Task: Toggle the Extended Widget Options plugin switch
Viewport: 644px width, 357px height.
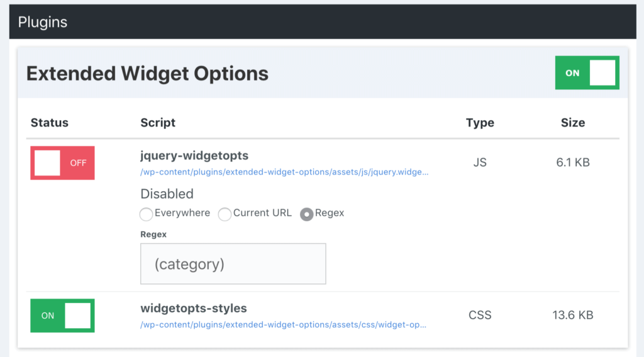Action: click(587, 73)
